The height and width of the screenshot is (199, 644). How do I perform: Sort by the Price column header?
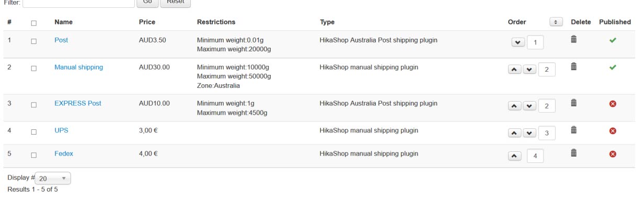pos(147,22)
